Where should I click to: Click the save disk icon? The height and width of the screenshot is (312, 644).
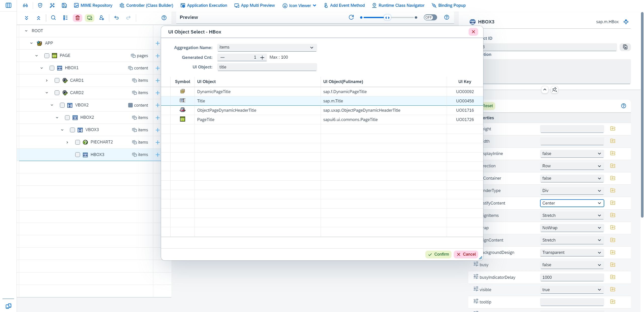(64, 5)
